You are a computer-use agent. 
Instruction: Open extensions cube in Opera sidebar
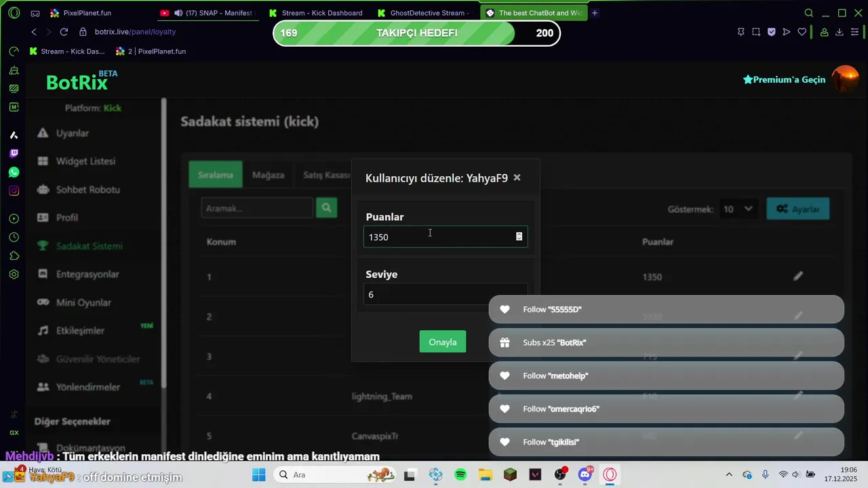14,256
